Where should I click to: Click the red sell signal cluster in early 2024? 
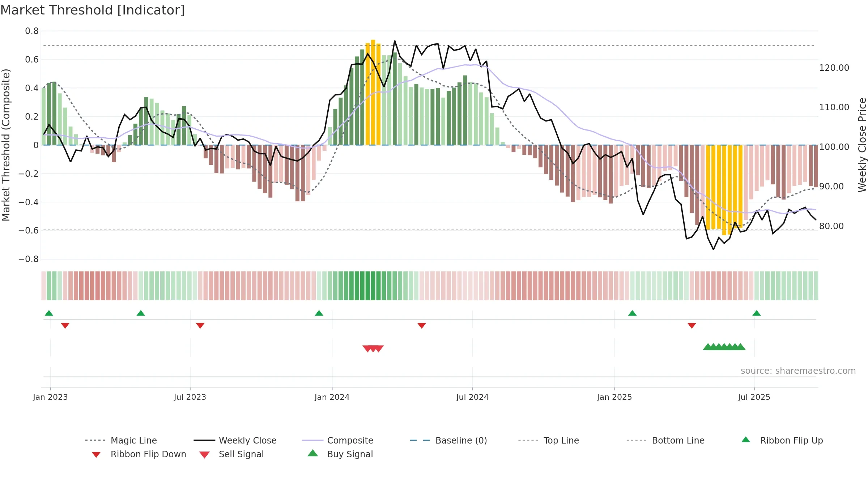coord(373,348)
